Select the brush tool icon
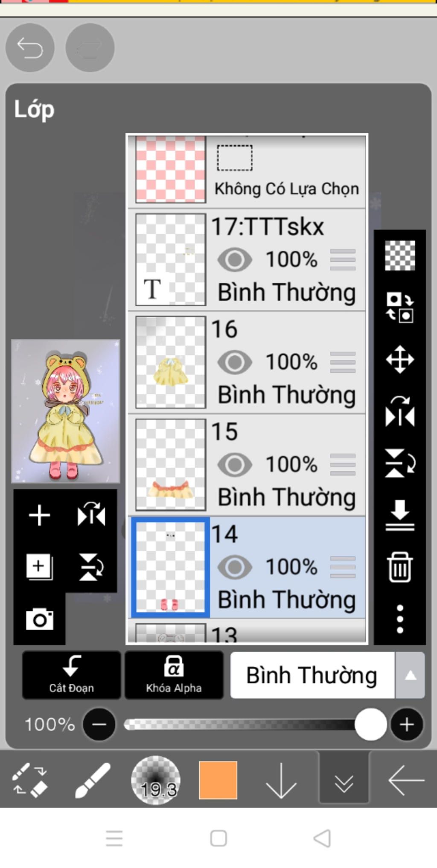437x868 pixels. coord(92,780)
